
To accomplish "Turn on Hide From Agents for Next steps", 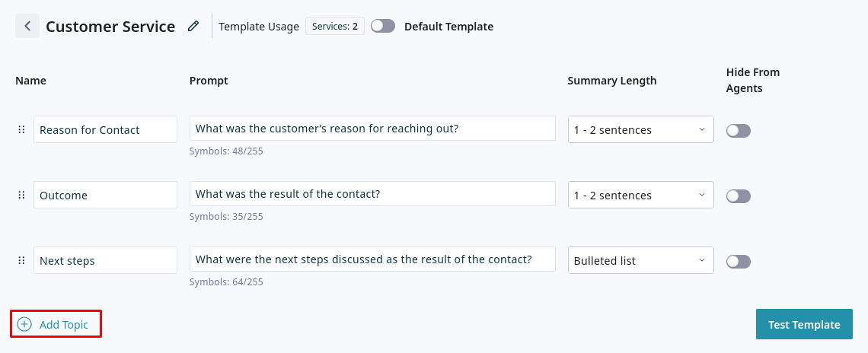I will click(x=738, y=262).
